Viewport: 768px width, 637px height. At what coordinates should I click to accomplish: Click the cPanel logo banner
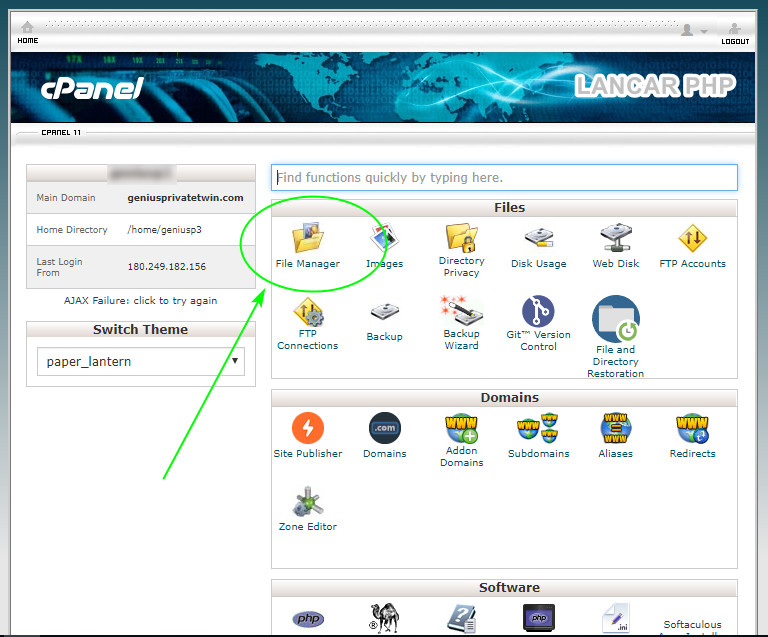pos(92,88)
